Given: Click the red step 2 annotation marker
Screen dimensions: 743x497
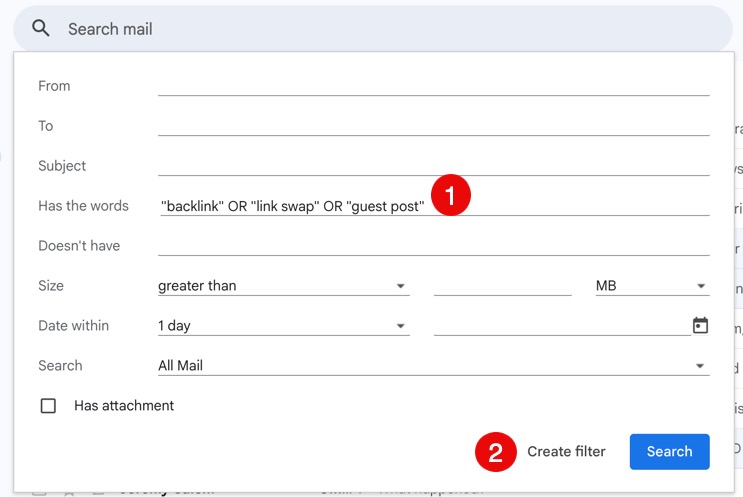Looking at the screenshot, I should pos(494,452).
